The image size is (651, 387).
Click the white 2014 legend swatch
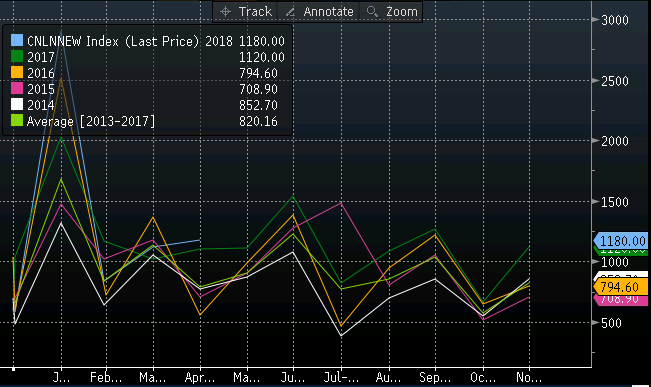[x=17, y=104]
